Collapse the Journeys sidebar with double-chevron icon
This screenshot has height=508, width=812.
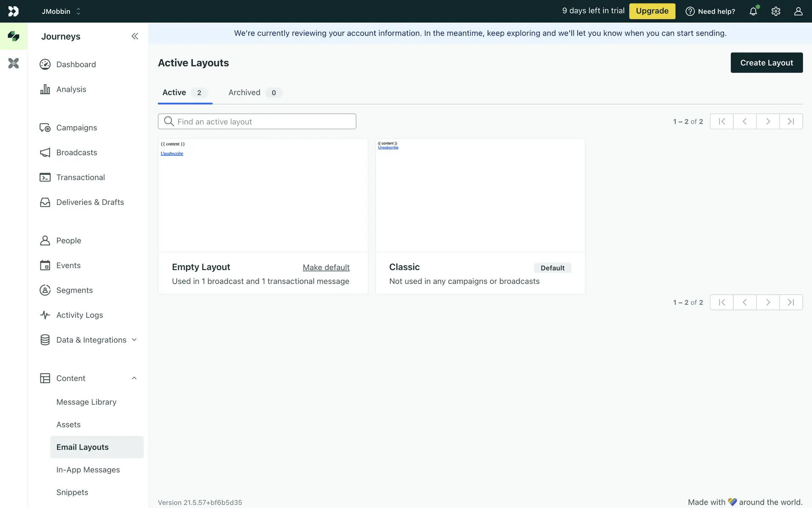coord(134,36)
